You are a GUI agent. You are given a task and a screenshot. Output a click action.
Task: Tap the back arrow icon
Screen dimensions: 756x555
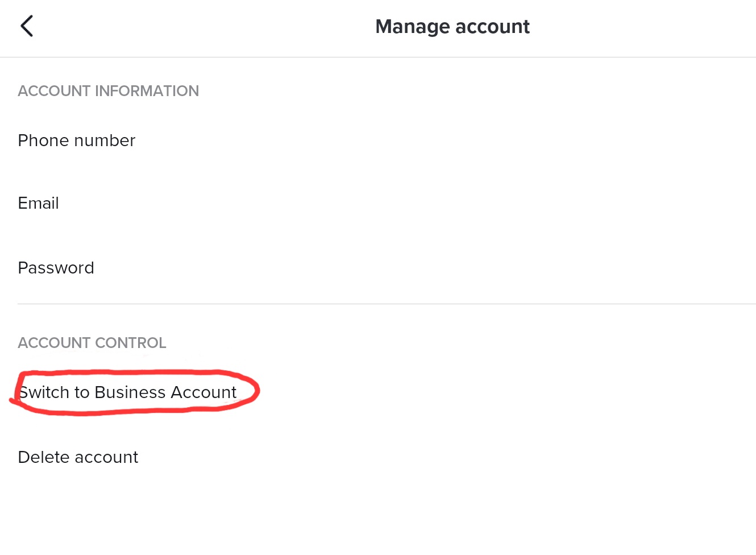pos(27,26)
